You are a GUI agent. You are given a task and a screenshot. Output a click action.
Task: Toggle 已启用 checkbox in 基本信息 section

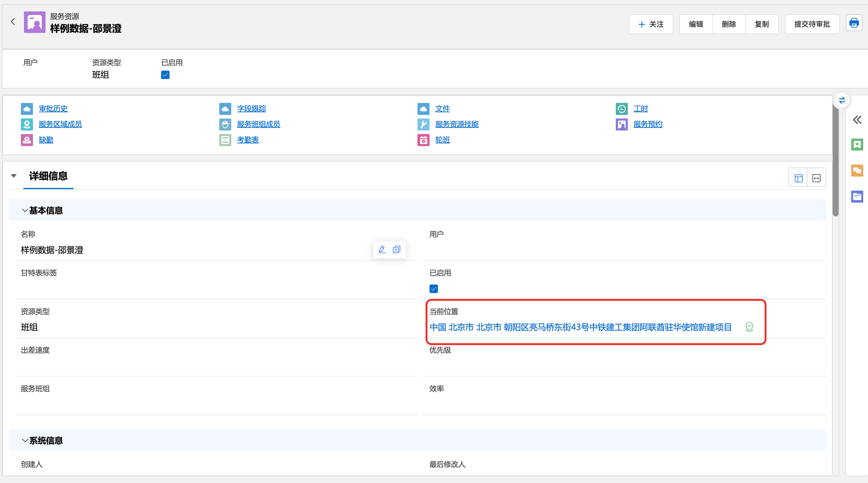434,289
